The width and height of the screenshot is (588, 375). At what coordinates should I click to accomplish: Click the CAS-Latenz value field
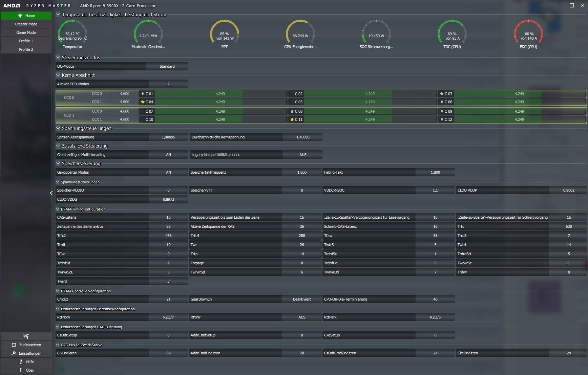click(x=168, y=217)
